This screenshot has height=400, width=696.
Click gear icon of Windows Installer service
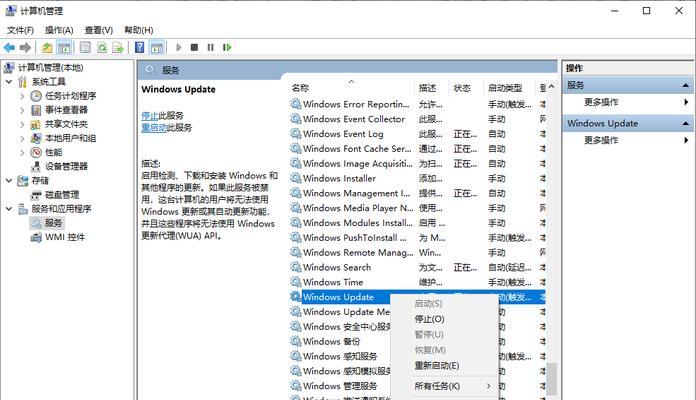(296, 178)
